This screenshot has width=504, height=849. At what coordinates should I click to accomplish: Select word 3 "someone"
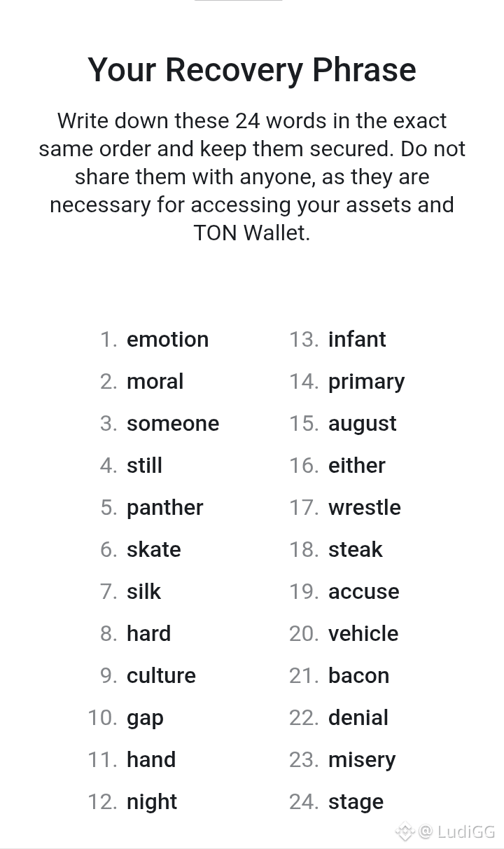pyautogui.click(x=173, y=424)
